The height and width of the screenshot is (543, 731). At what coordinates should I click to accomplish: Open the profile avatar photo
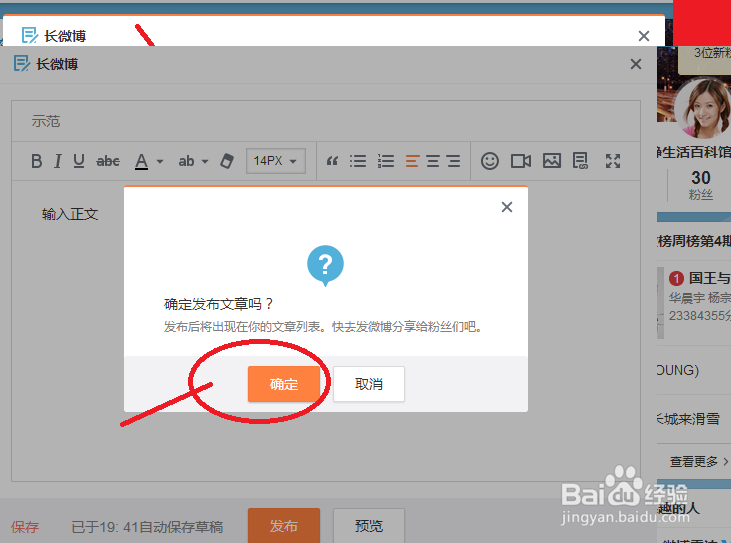coord(703,108)
